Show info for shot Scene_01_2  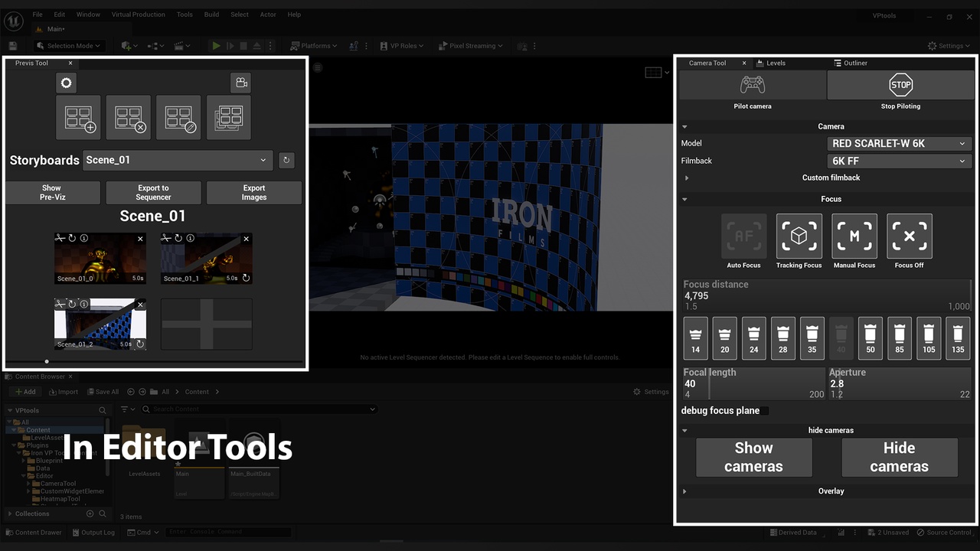[x=83, y=305]
